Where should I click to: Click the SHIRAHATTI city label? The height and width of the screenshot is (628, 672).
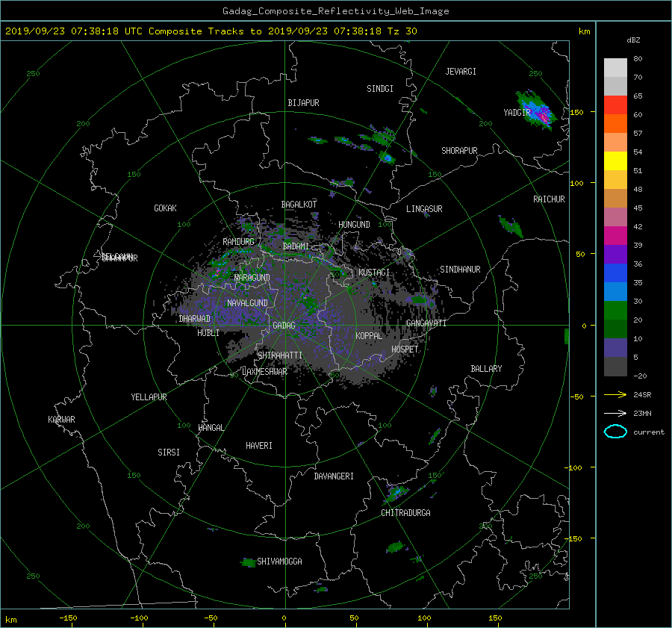(x=280, y=355)
